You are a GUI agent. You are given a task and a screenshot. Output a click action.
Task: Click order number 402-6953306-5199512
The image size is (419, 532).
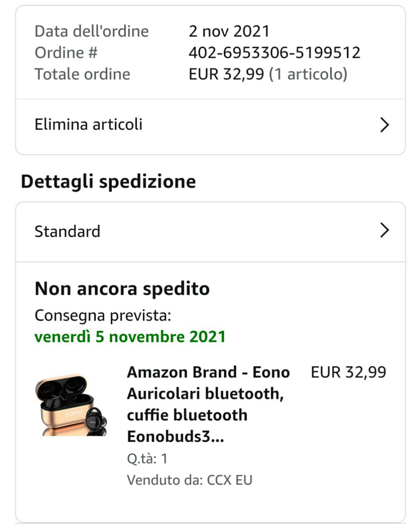[274, 53]
